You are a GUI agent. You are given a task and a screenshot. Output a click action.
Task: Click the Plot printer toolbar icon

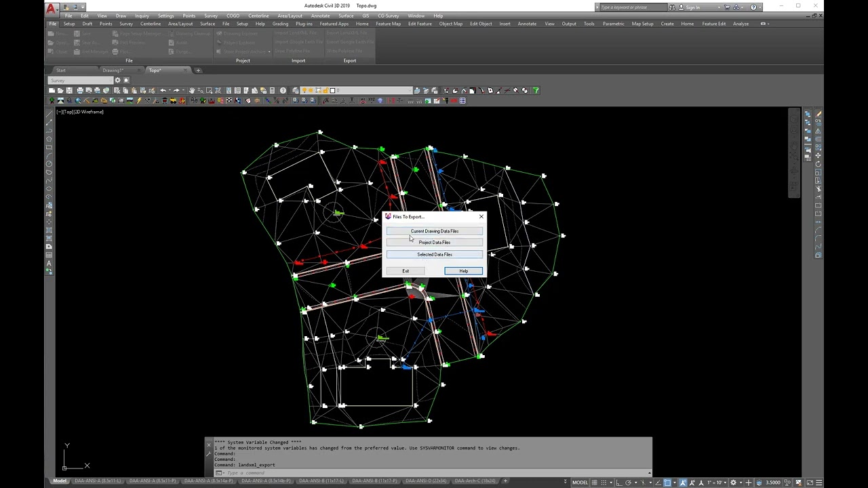80,91
